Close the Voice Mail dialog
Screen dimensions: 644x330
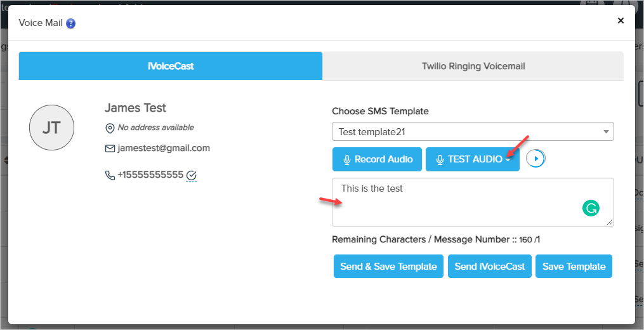621,21
